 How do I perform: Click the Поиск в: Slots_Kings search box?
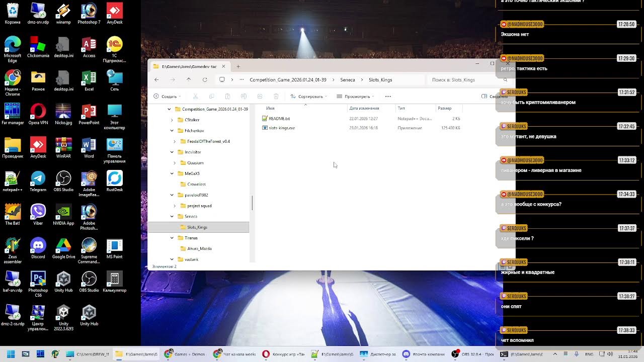[469, 79]
